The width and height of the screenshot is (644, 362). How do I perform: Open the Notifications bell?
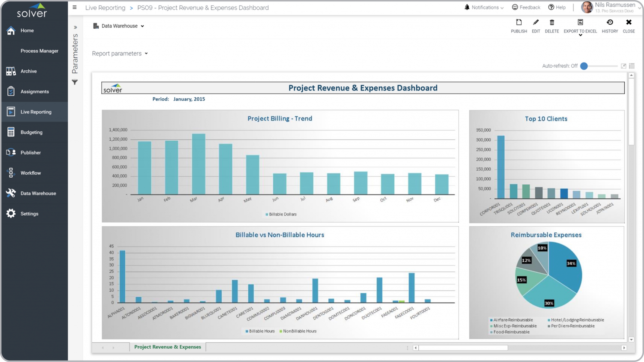[x=467, y=7]
